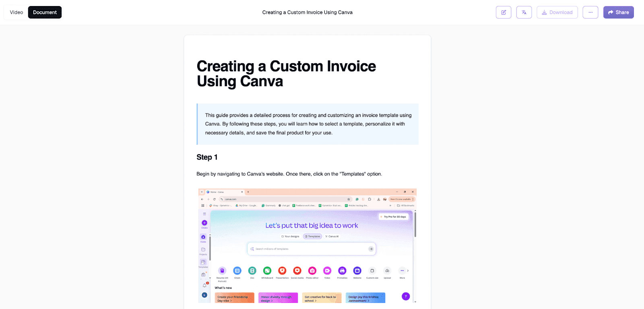Switch to the Video tab
Viewport: 644px width, 309px height.
pyautogui.click(x=17, y=12)
